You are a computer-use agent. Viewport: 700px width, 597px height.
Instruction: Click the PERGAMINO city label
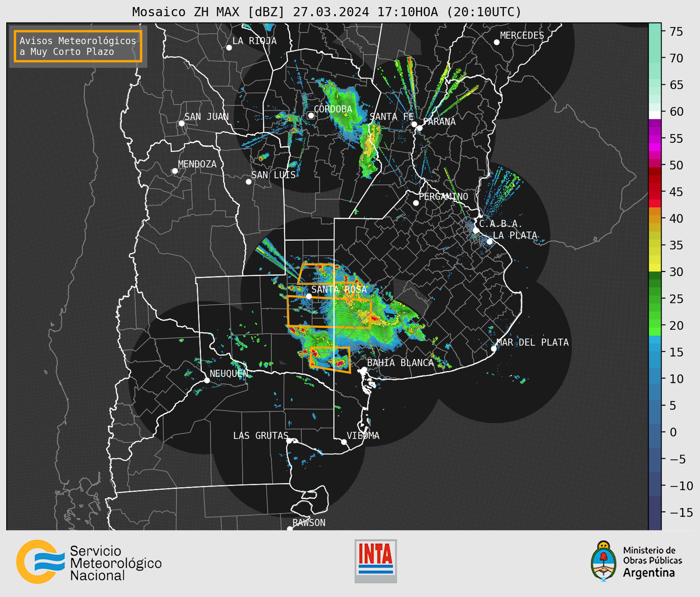coord(443,196)
